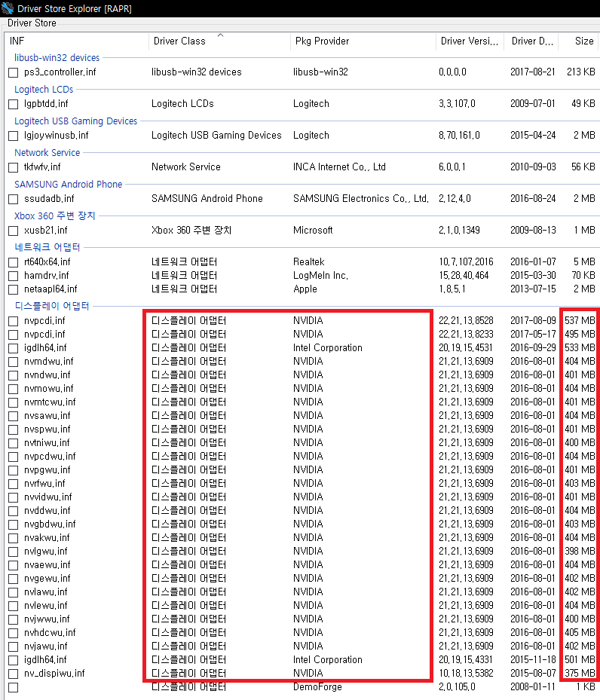Sort by the Driver Date column header
The image size is (600, 700).
[x=532, y=41]
